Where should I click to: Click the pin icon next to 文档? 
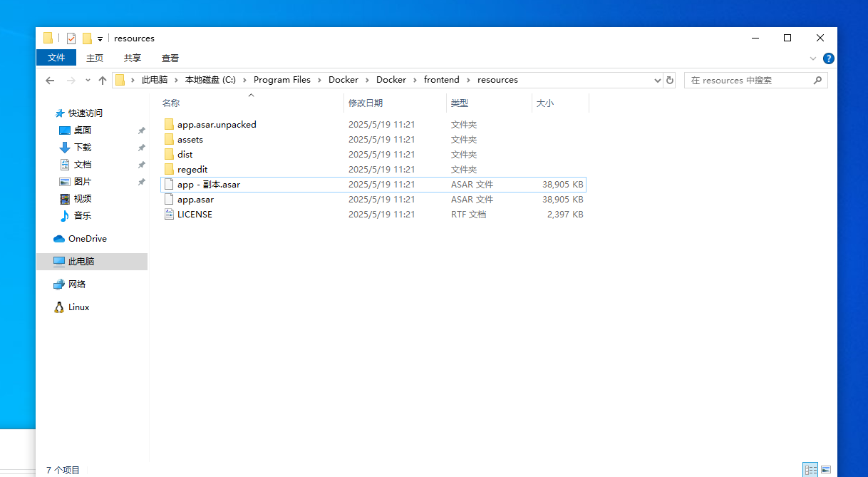pyautogui.click(x=141, y=165)
